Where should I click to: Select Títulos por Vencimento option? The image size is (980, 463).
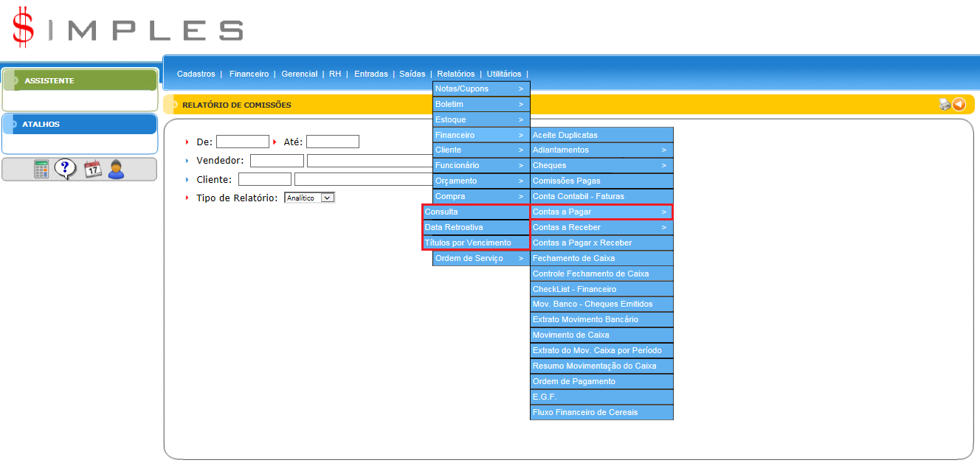tap(475, 243)
